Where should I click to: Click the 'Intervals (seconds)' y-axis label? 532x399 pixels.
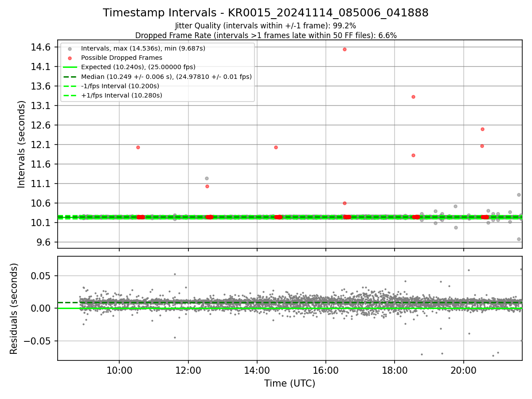point(21,144)
